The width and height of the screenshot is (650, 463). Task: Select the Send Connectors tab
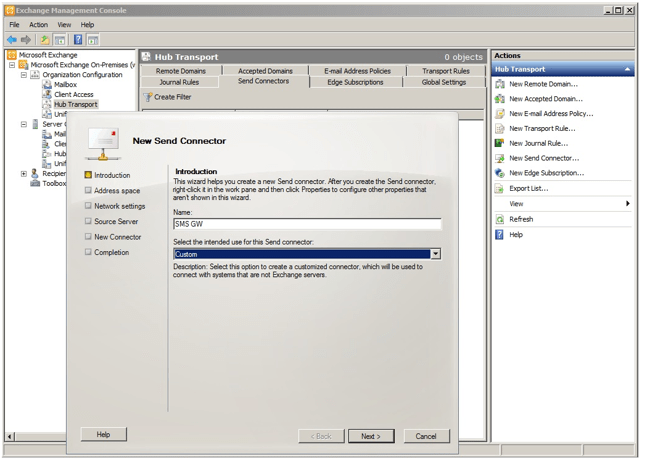pyautogui.click(x=264, y=81)
